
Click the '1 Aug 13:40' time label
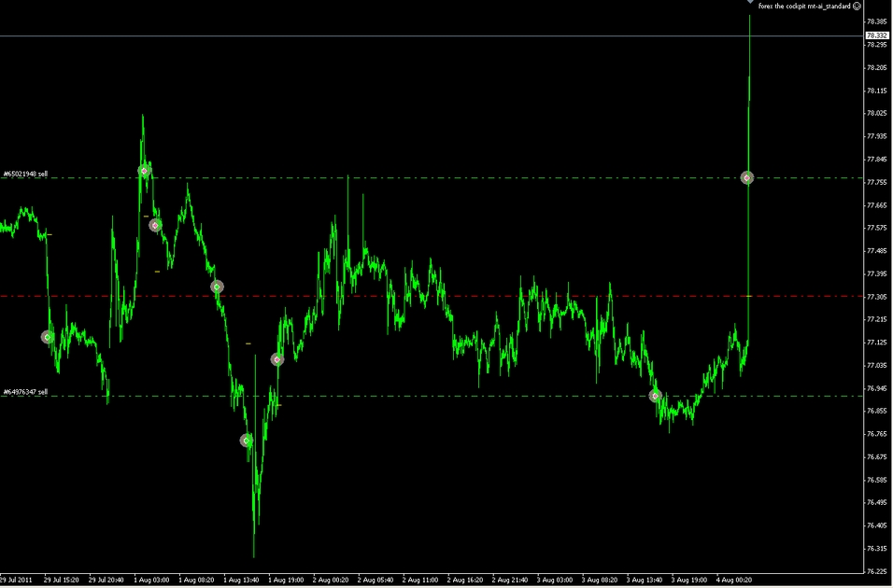241,580
